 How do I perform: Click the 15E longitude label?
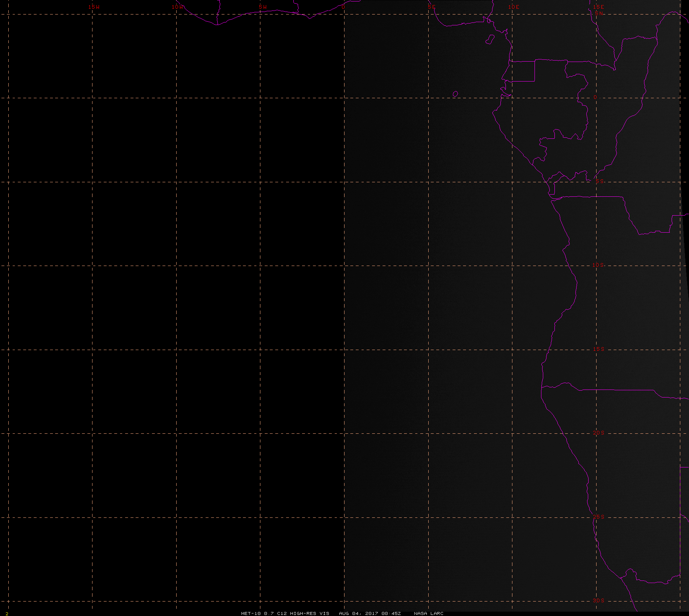point(598,7)
